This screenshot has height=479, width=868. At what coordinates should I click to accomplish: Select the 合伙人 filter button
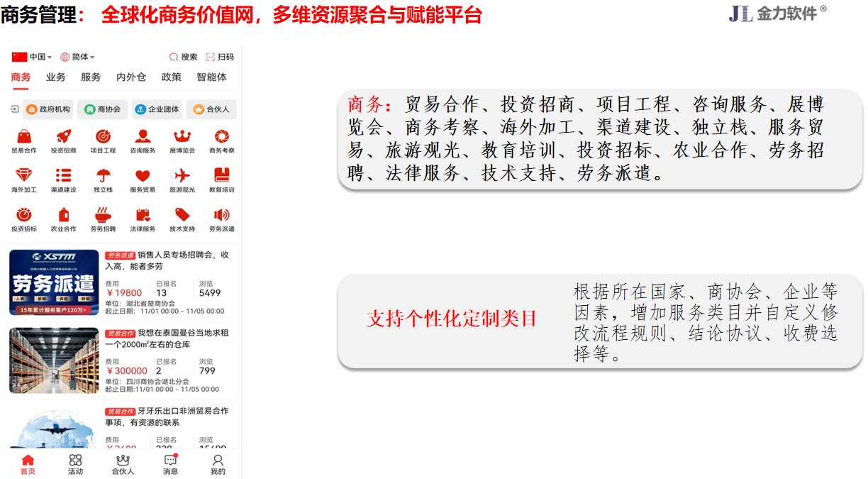click(x=211, y=109)
